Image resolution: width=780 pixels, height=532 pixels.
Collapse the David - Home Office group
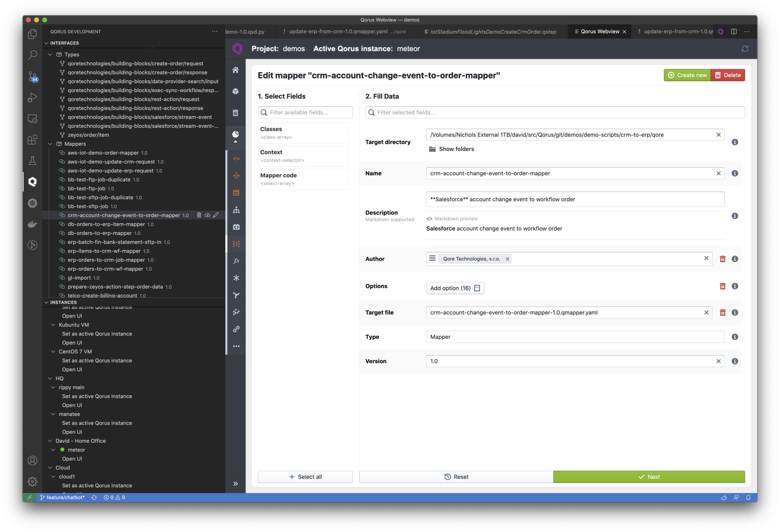[50, 441]
